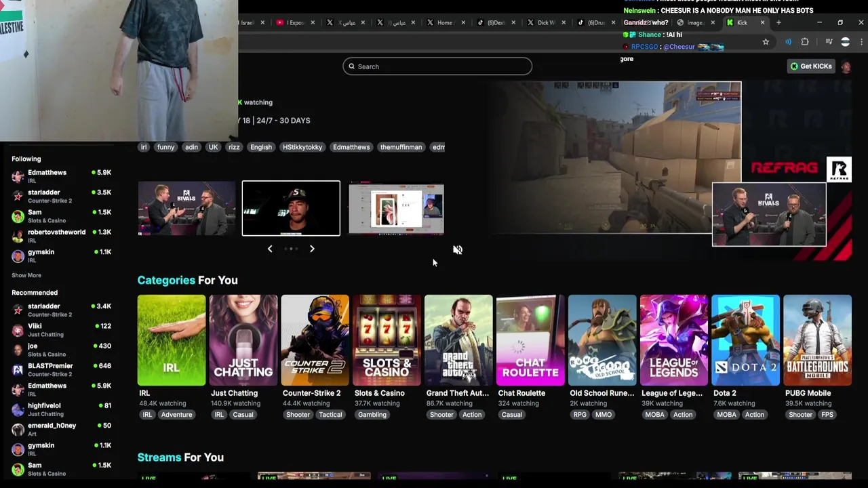Image resolution: width=868 pixels, height=488 pixels.
Task: Switch to the Home X tab
Action: 444,22
